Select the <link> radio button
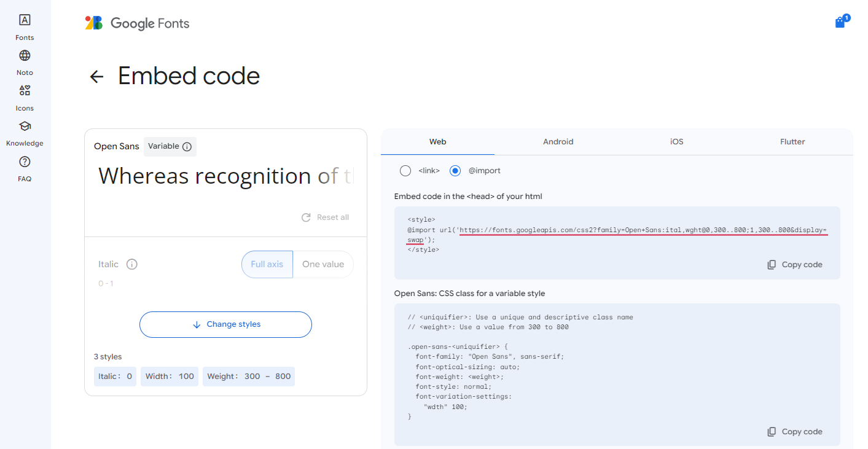Screen dimensions: 868x449 [405, 171]
